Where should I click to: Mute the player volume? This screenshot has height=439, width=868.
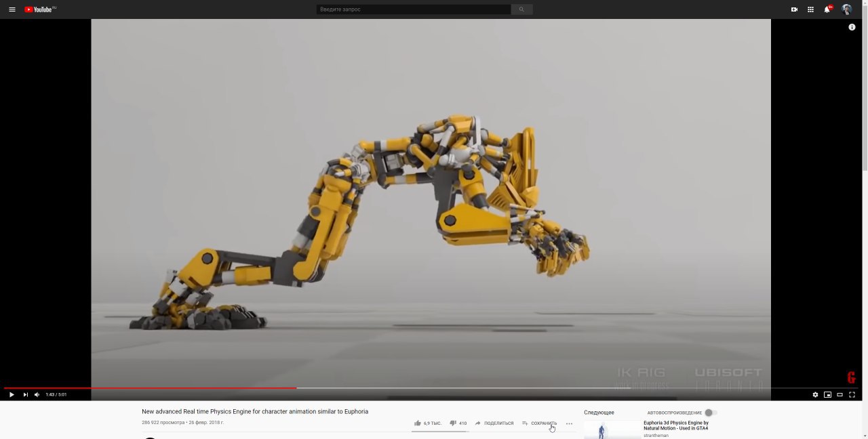pos(37,394)
